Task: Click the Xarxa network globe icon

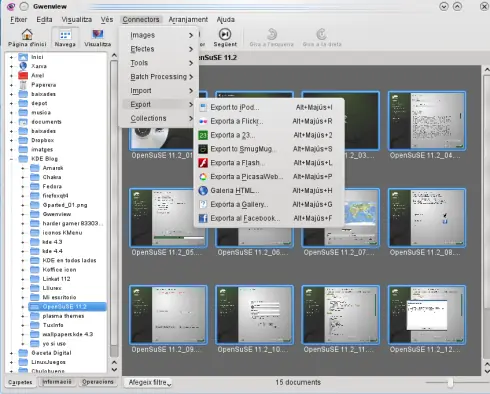Action: [x=23, y=66]
